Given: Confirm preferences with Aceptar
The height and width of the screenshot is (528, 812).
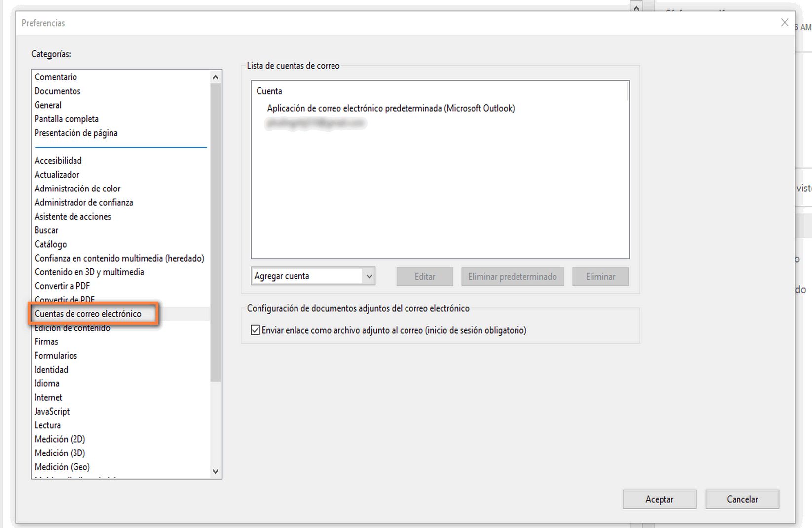Looking at the screenshot, I should 659,499.
